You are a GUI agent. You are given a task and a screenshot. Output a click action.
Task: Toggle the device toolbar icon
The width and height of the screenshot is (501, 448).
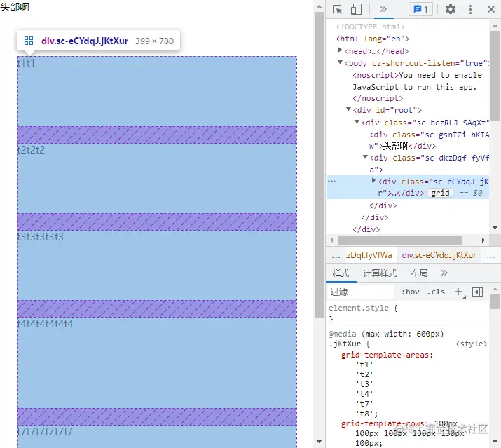pyautogui.click(x=356, y=9)
